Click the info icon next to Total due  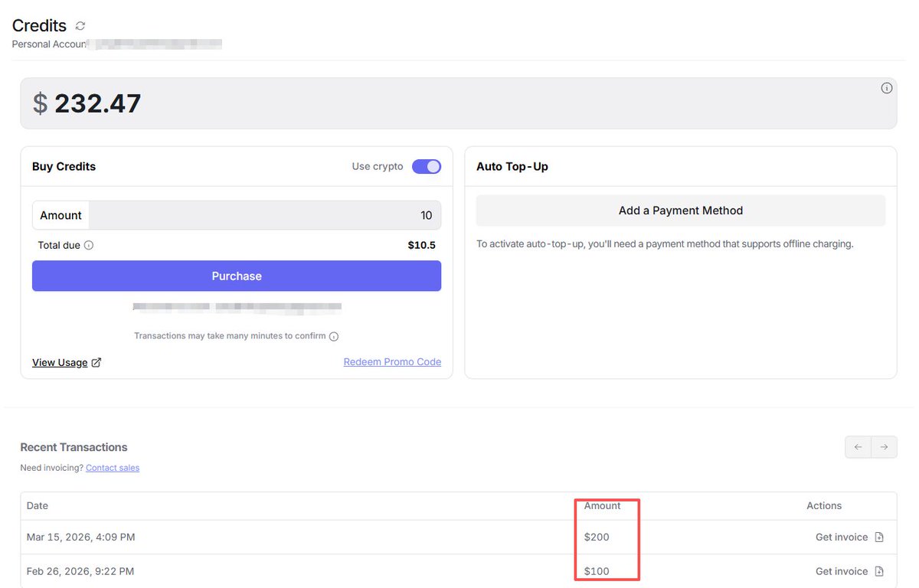point(89,246)
